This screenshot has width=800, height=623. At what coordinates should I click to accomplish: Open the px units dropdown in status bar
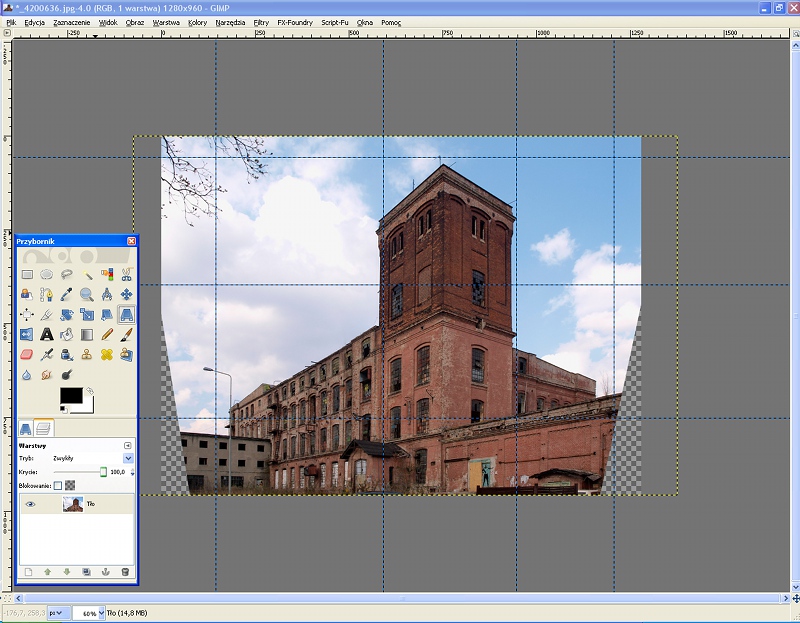[x=57, y=612]
